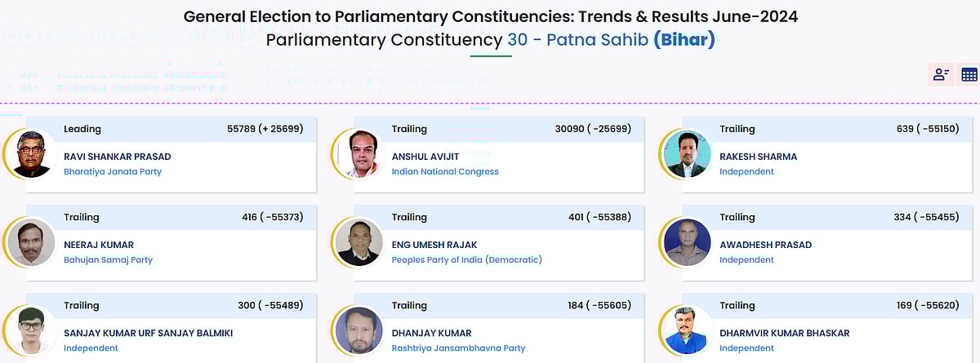Select the Bharatiya Janata Party link
The image size is (980, 363).
(113, 172)
